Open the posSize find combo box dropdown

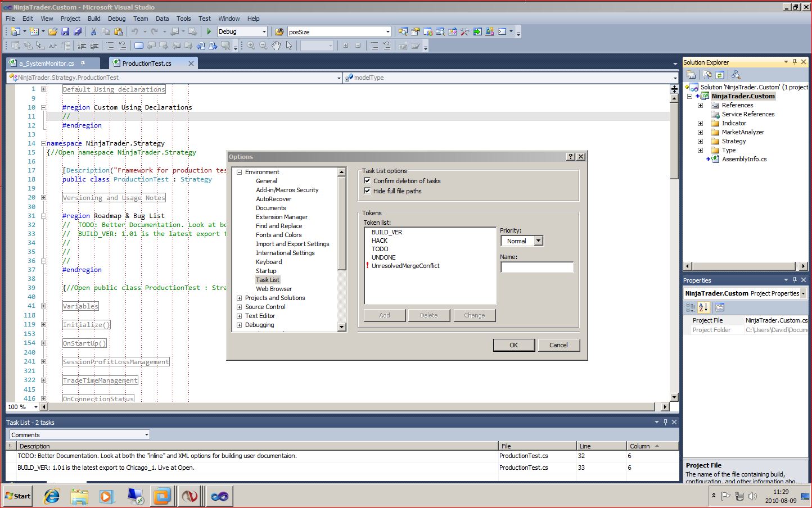(387, 32)
